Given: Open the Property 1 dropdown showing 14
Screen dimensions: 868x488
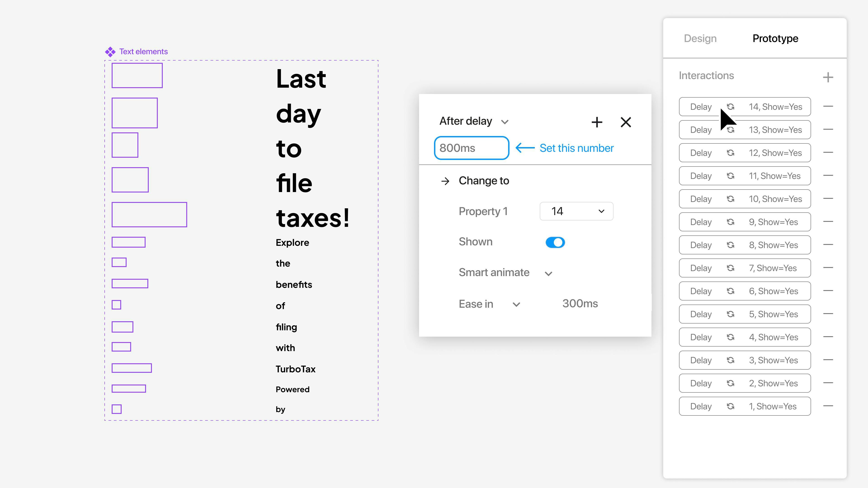Looking at the screenshot, I should [576, 211].
